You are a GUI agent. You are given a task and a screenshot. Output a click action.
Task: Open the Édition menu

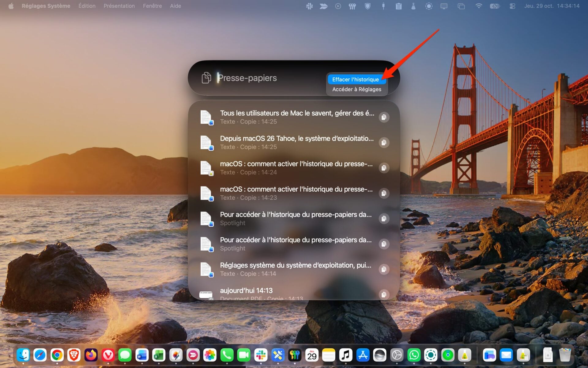(87, 6)
